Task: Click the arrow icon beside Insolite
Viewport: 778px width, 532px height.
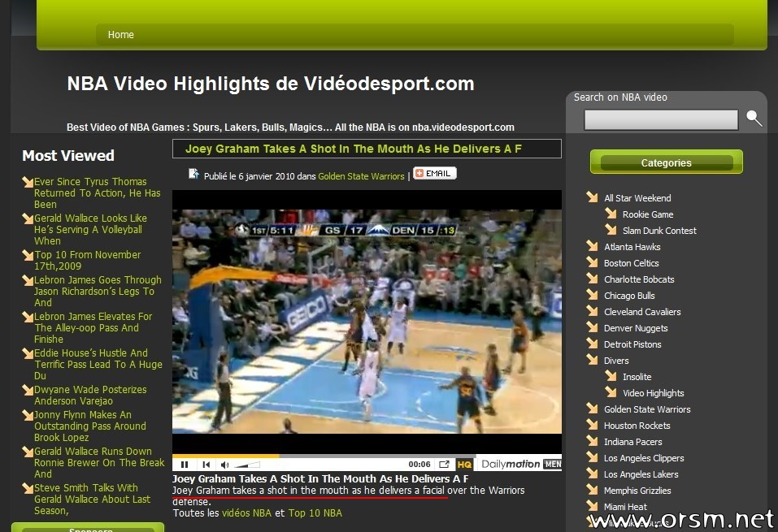Action: [611, 376]
